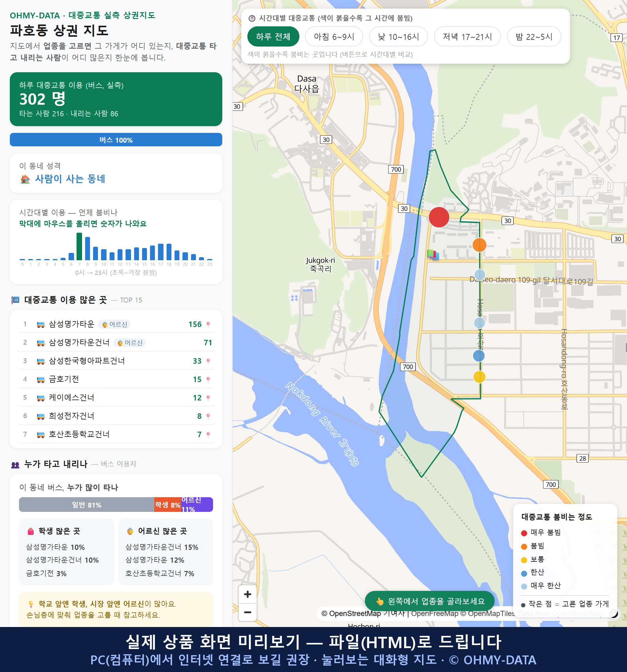Click the 버스 100% blue bar
This screenshot has width=627, height=672.
point(116,140)
